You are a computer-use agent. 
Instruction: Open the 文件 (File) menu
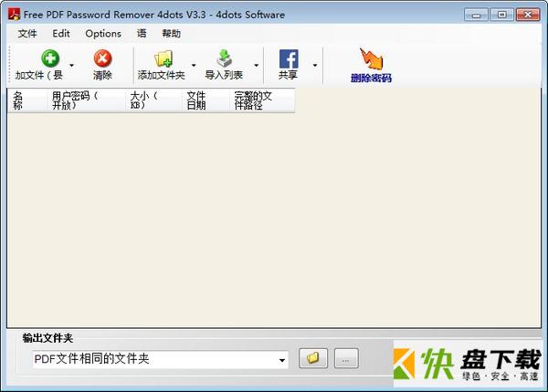(27, 34)
